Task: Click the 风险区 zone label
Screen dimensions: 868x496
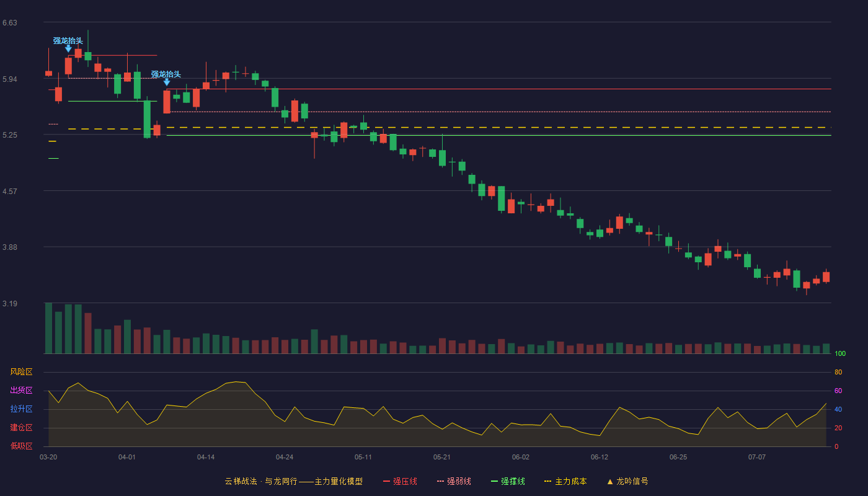Action: 21,372
